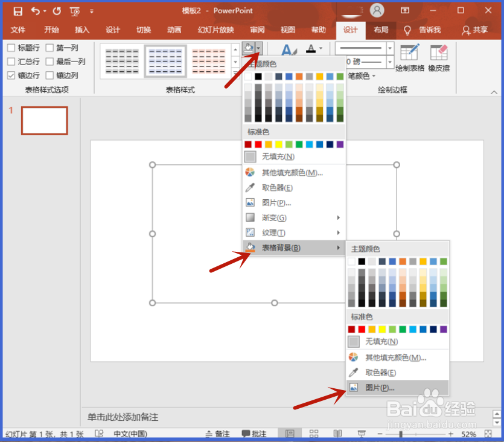The image size is (504, 442).
Task: Click zoom out minus button
Action: point(380,434)
